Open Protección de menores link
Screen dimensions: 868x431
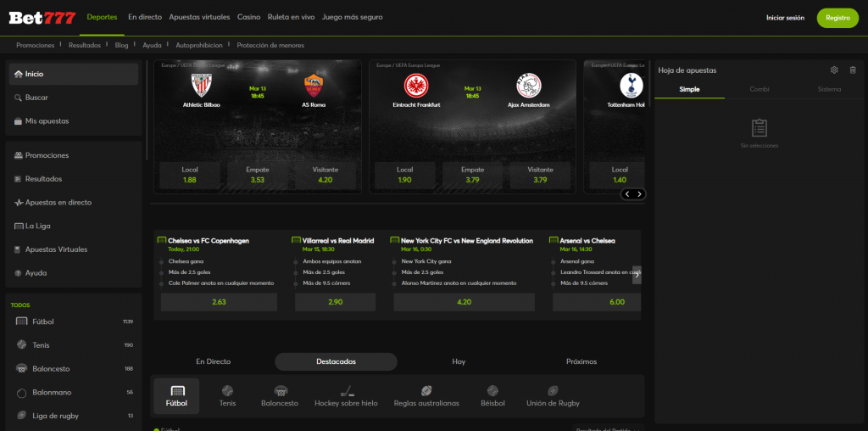click(270, 46)
